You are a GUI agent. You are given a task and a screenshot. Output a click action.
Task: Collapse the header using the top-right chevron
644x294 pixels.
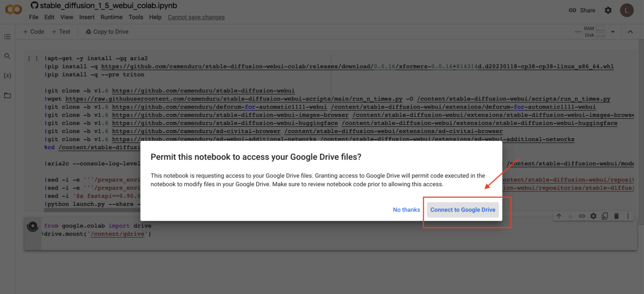pyautogui.click(x=630, y=31)
